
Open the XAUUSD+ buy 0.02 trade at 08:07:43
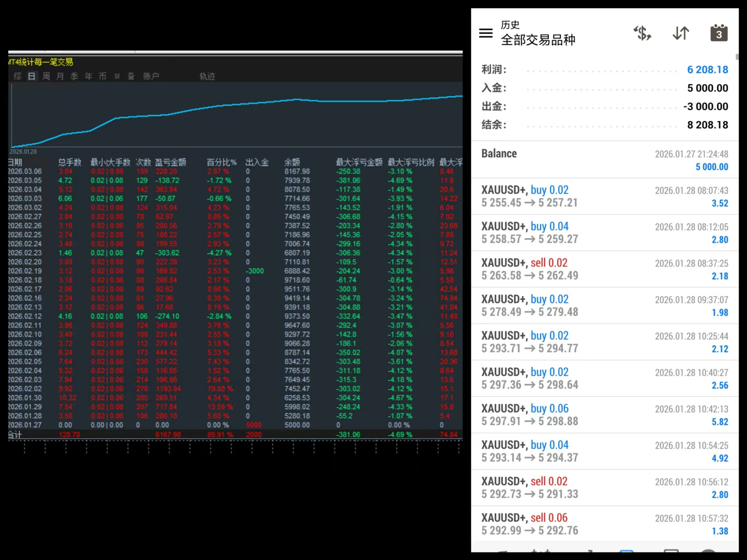pyautogui.click(x=604, y=196)
